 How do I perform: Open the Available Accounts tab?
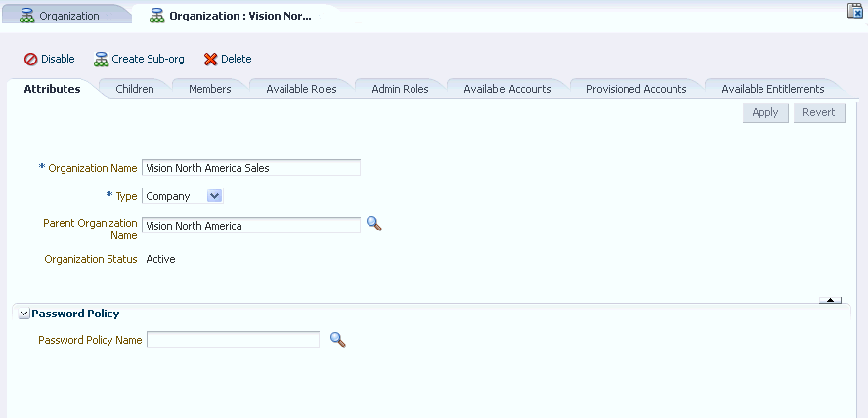coord(507,89)
